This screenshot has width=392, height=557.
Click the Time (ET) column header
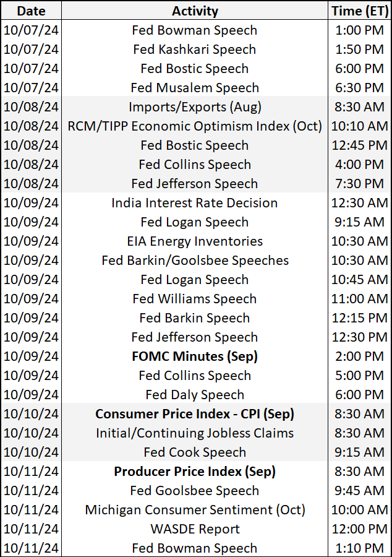pyautogui.click(x=359, y=11)
